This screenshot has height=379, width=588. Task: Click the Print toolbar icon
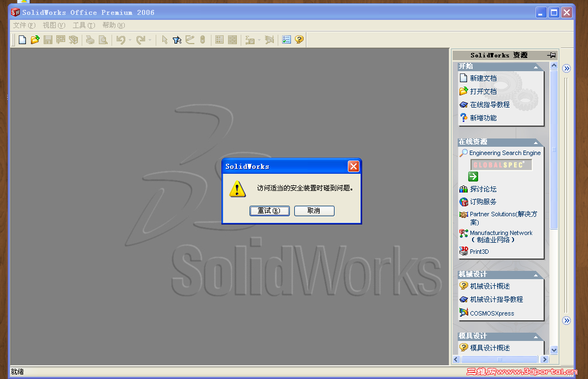tap(90, 40)
